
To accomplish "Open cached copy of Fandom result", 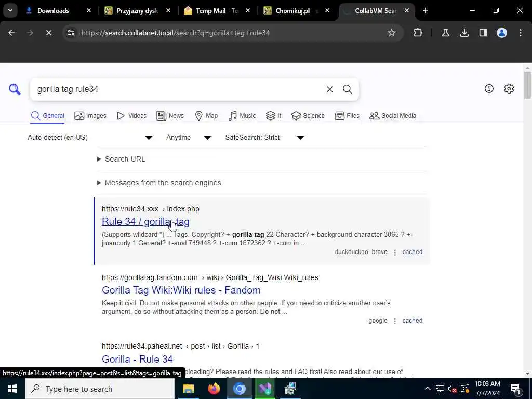I will [412, 321].
